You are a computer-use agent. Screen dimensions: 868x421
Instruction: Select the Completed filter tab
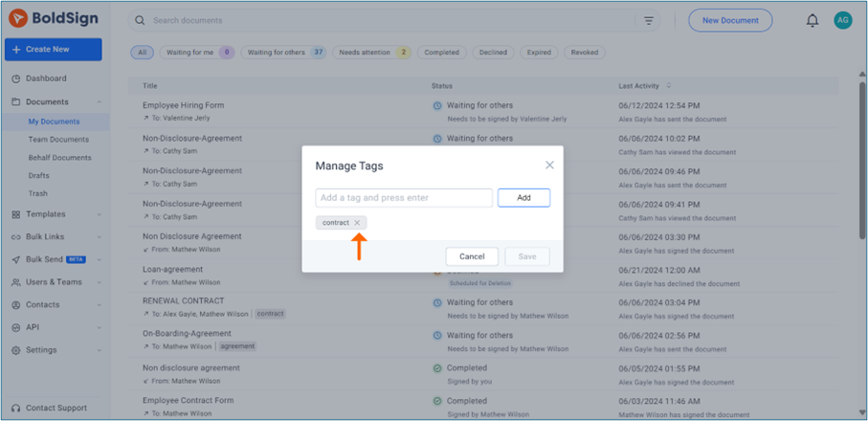[441, 53]
